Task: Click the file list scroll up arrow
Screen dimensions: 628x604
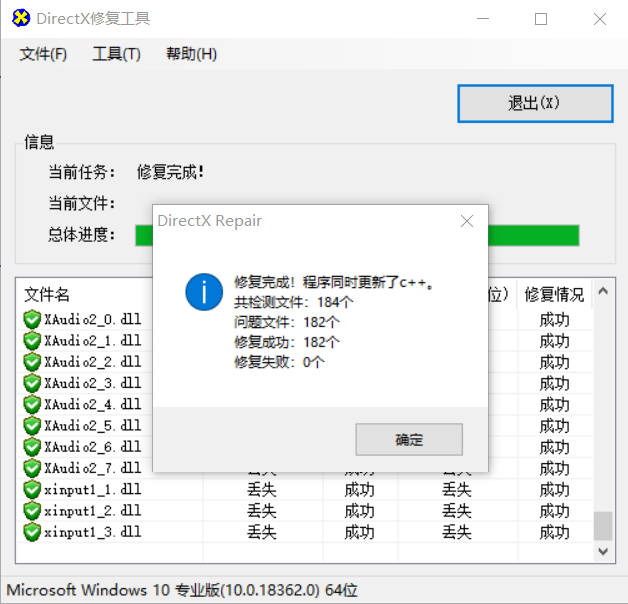Action: pyautogui.click(x=603, y=291)
